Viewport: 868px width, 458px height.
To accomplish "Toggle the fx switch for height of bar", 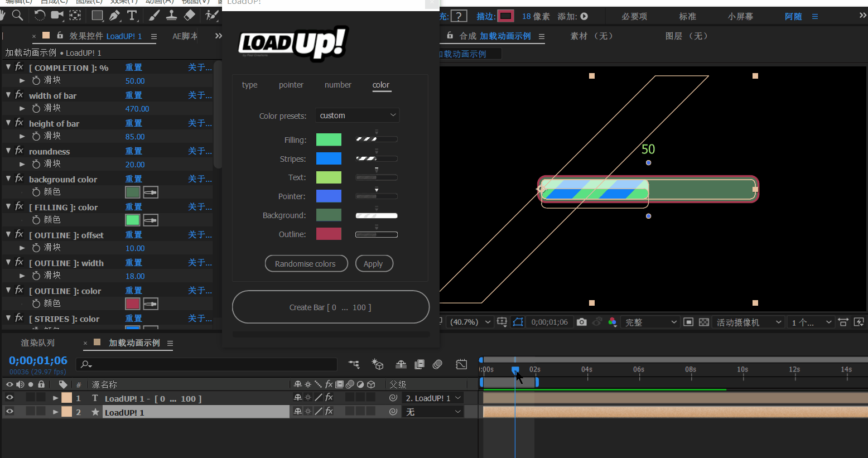I will (19, 123).
